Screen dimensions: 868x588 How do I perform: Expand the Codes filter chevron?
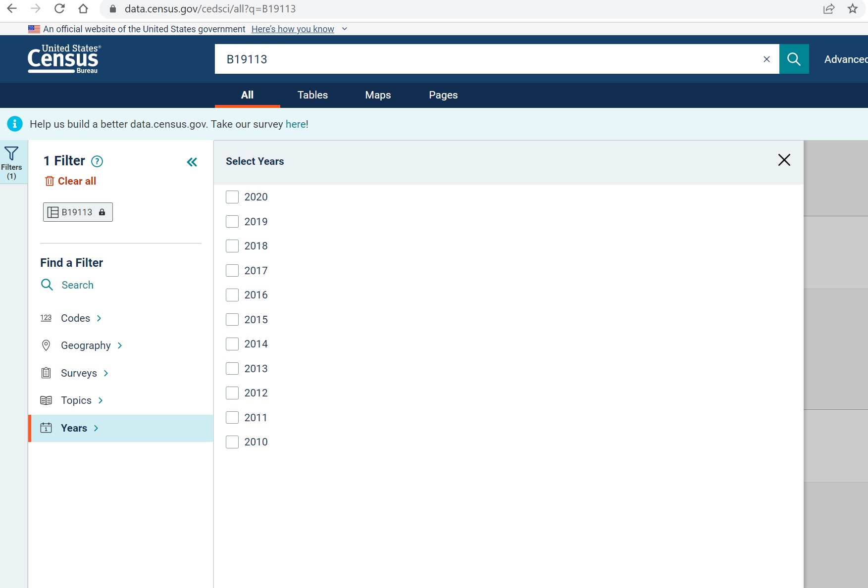99,318
